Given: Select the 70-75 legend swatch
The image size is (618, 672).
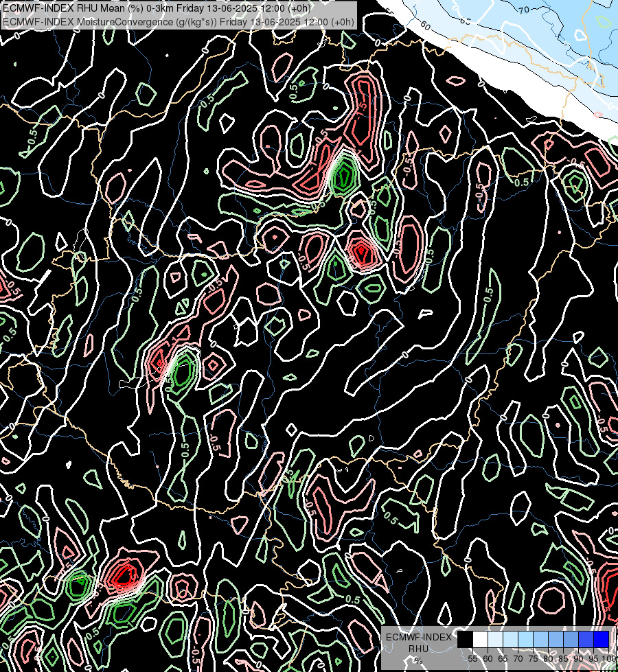Looking at the screenshot, I should point(526,639).
